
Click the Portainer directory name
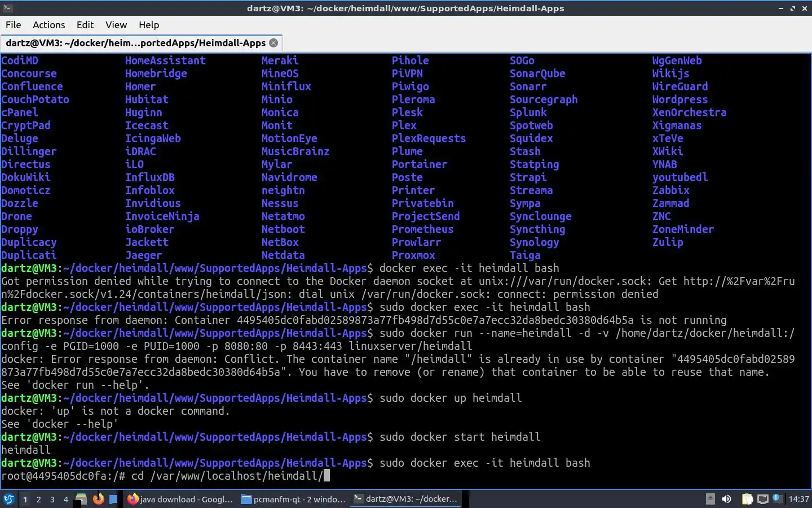(x=420, y=164)
